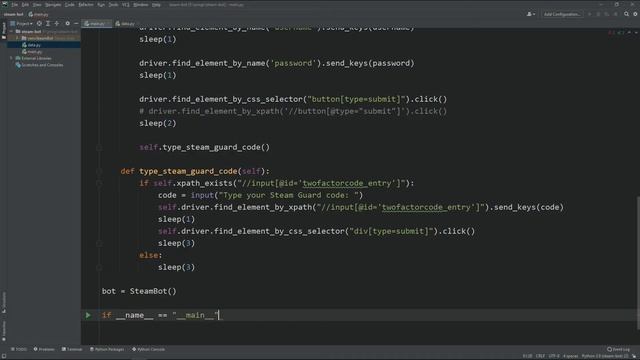Open the Refactor menu
640x360 pixels.
[x=86, y=4]
